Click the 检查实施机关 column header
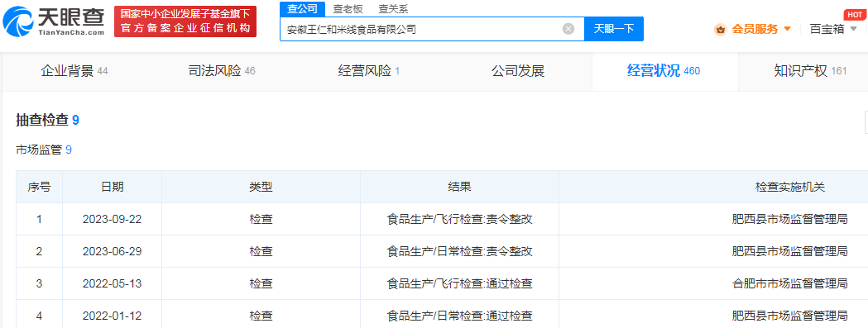The width and height of the screenshot is (868, 328). tap(790, 187)
